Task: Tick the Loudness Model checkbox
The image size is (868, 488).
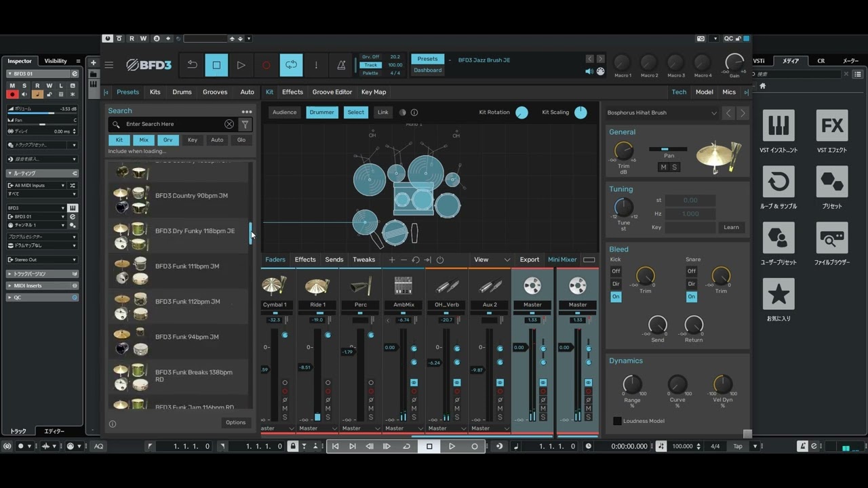Action: click(x=617, y=421)
